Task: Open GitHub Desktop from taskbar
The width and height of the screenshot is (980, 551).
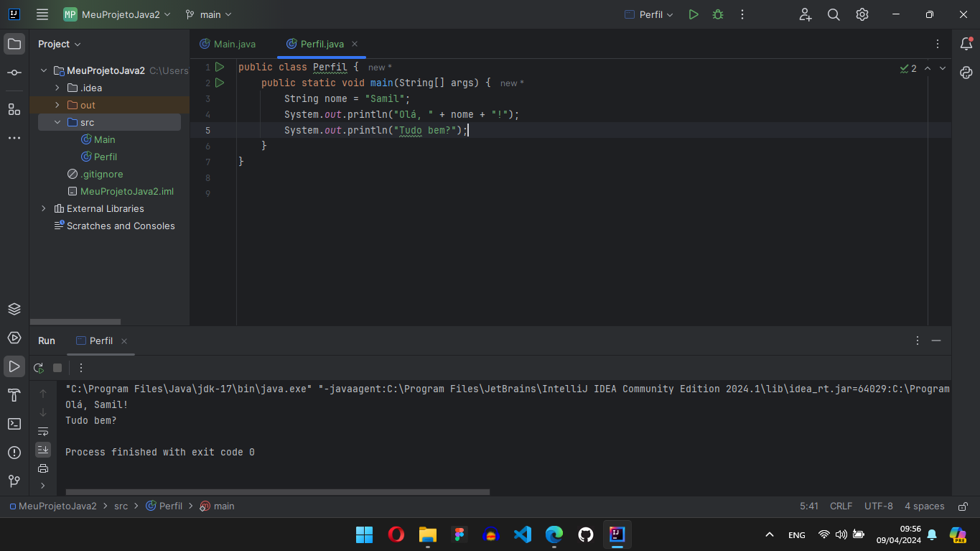Action: (586, 534)
